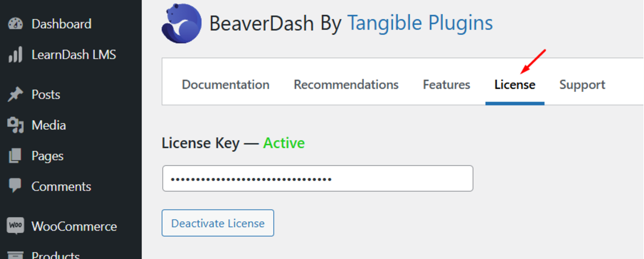
Task: Click the LearnDash LMS bar-chart icon
Action: click(x=15, y=55)
